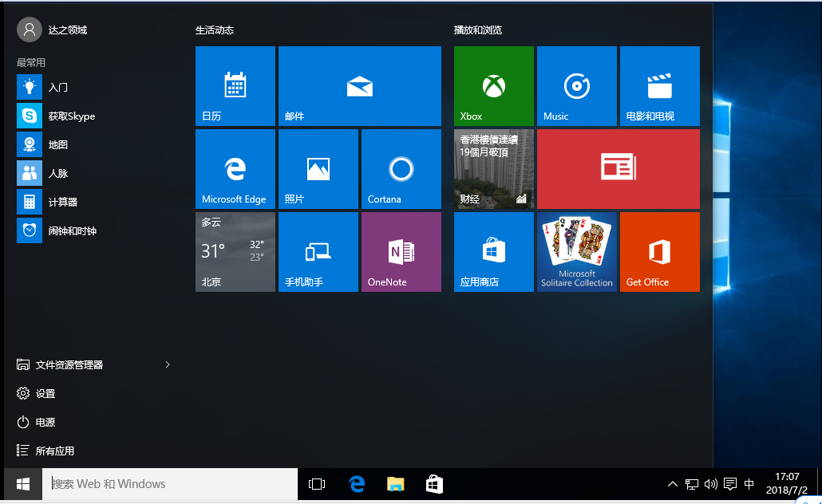Switch the 中 input method indicator

tap(749, 484)
